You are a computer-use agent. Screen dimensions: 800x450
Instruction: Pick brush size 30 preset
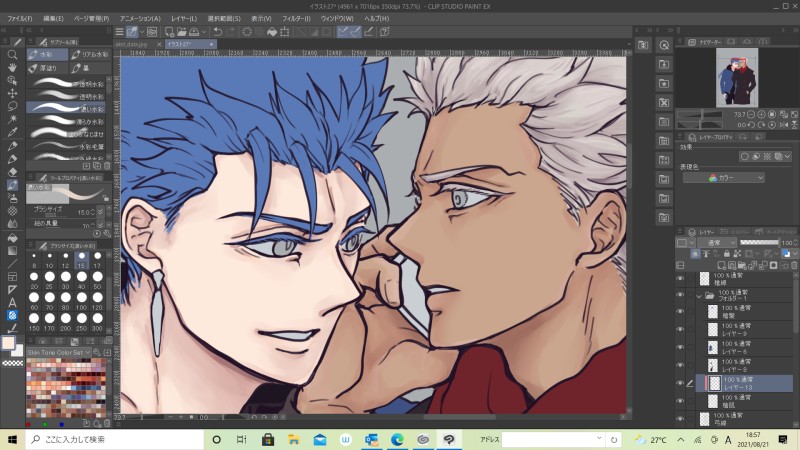point(65,280)
